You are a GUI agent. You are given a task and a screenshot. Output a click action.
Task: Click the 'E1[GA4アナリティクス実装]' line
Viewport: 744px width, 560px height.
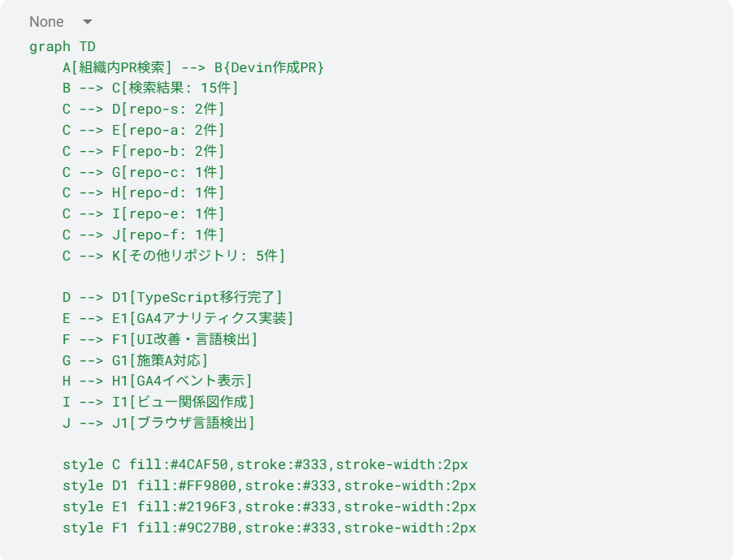click(x=178, y=318)
